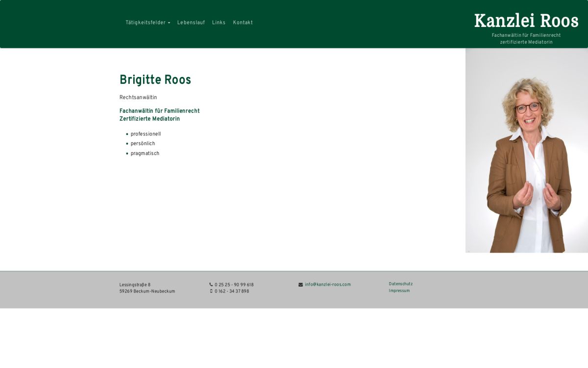Viewport: 588px width, 368px height.
Task: Open email link info@kanzlei-roos.com
Action: pyautogui.click(x=327, y=284)
